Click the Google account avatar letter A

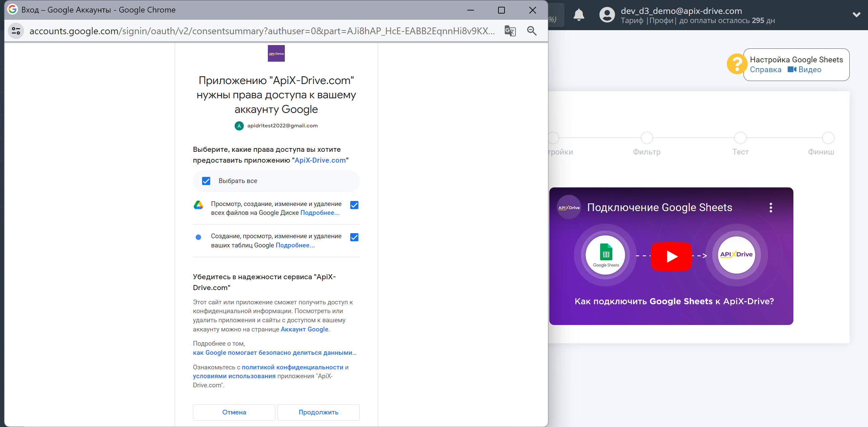point(239,126)
